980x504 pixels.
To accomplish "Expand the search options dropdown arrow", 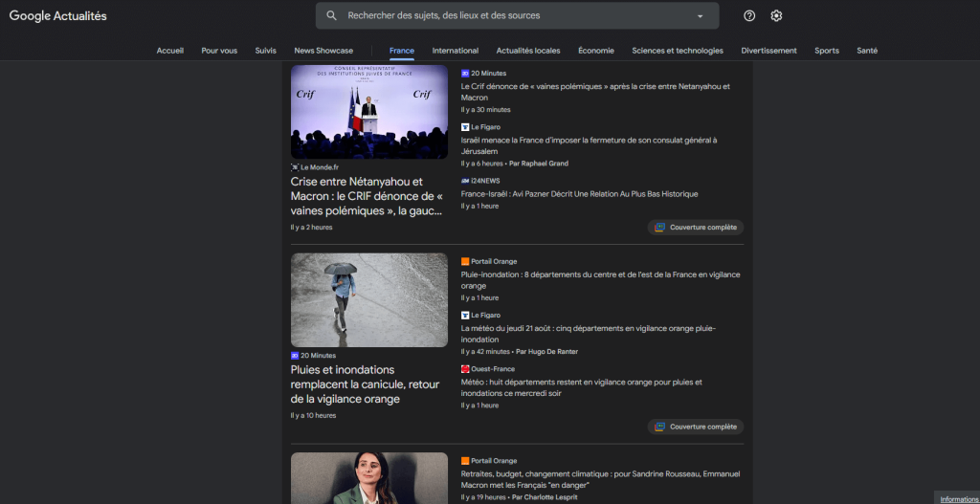I will (x=700, y=16).
